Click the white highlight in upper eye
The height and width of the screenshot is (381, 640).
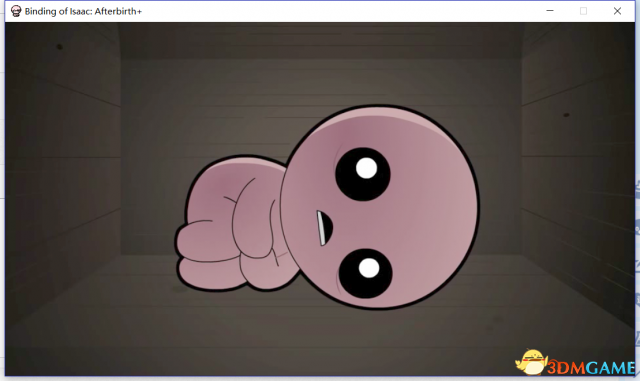pos(366,168)
